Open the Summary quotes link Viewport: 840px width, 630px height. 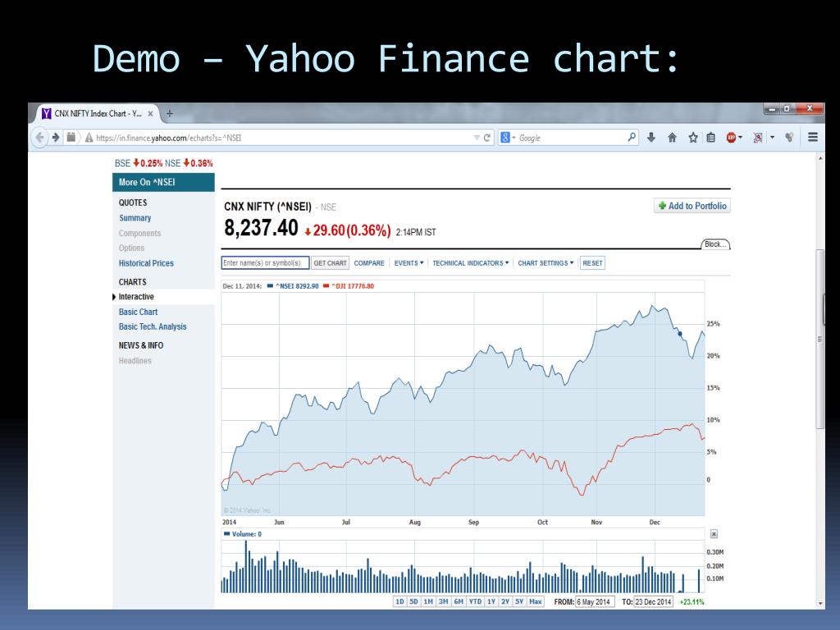pyautogui.click(x=135, y=218)
